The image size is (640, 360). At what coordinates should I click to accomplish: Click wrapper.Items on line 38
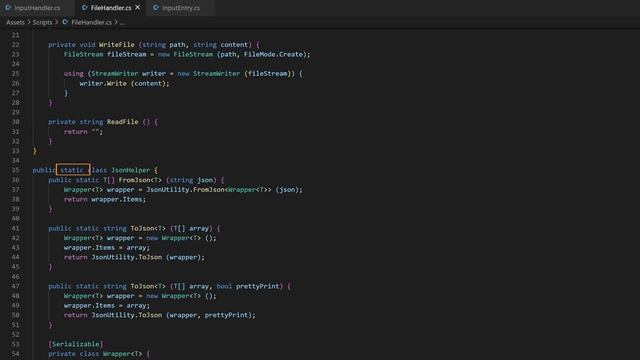coord(117,199)
